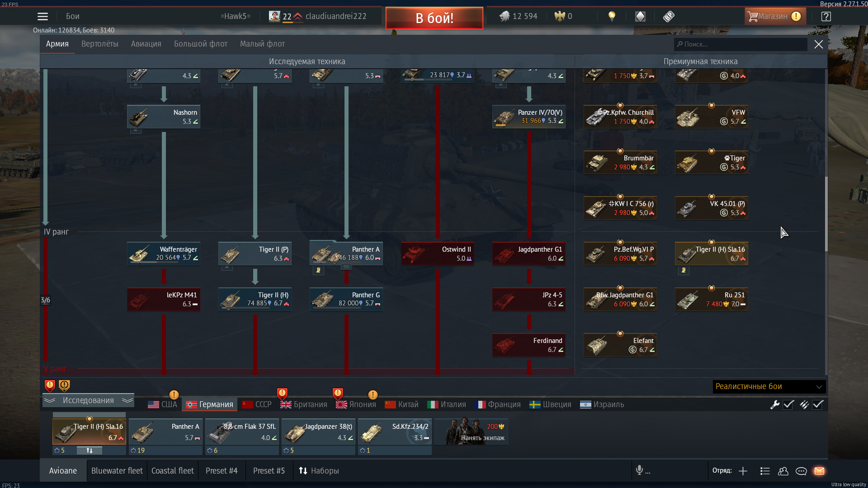Image resolution: width=868 pixels, height=488 pixels.
Task: Open the list icon next to squad
Action: 765,471
